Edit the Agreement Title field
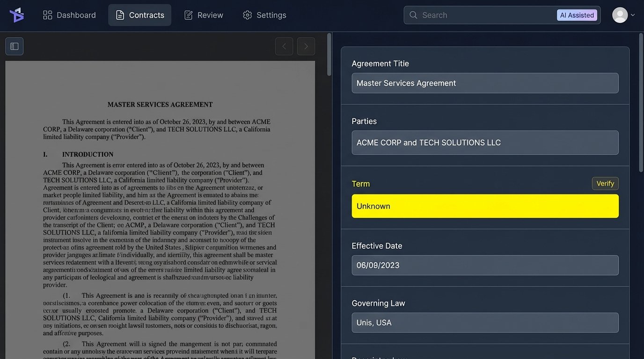644x359 pixels. 485,83
